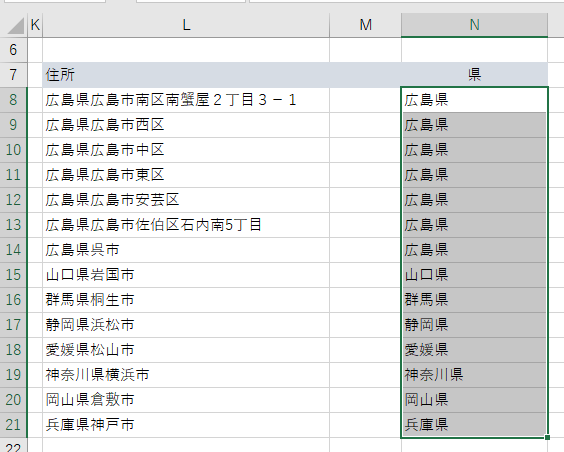Screen dimensions: 564x452
Task: Click the 静岡県 cell in column N
Action: click(474, 325)
